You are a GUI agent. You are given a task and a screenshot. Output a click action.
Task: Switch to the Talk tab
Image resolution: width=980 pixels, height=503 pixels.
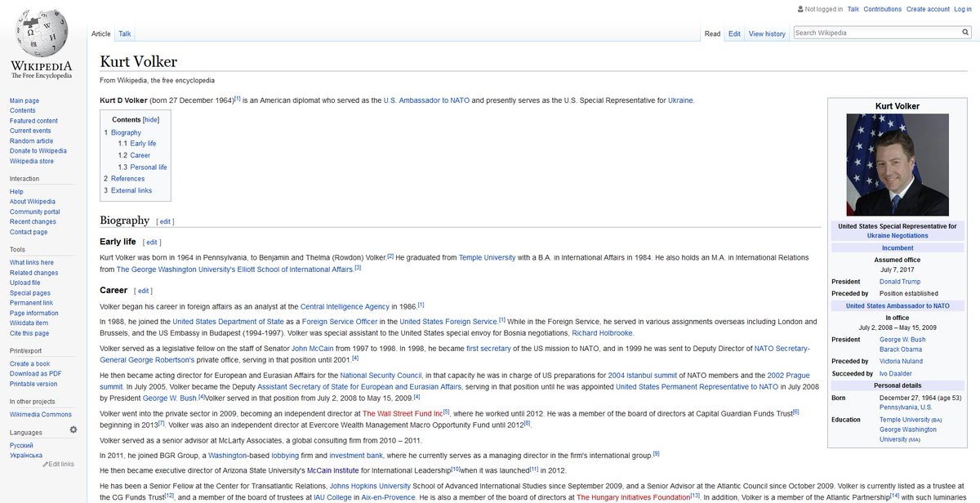[125, 33]
